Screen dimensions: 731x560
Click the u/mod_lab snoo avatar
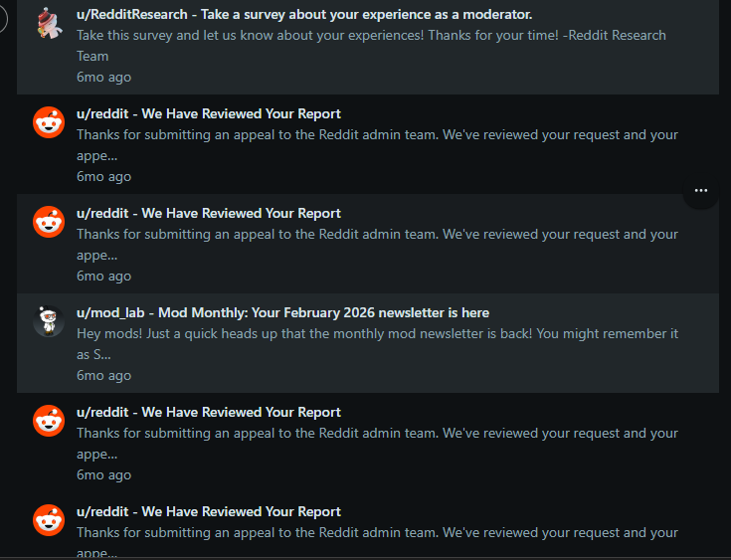coord(49,321)
